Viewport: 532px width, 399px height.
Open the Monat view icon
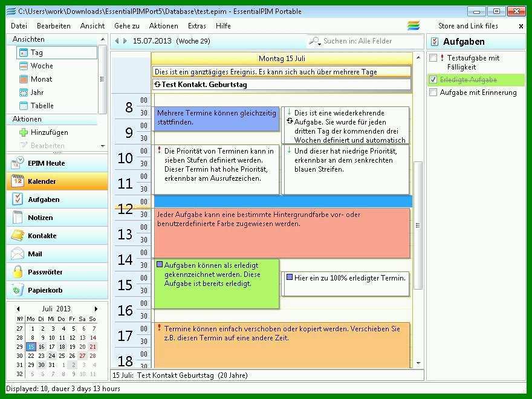coord(24,79)
